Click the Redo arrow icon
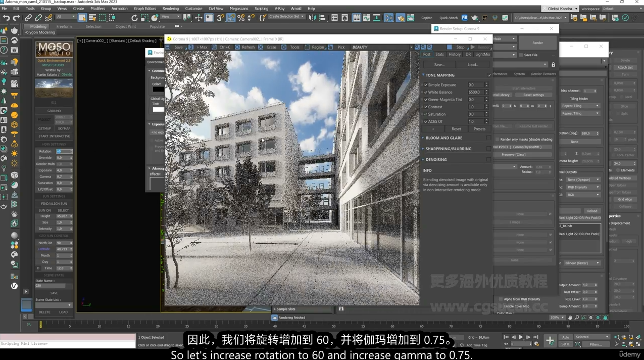The image size is (644, 360). [16, 18]
